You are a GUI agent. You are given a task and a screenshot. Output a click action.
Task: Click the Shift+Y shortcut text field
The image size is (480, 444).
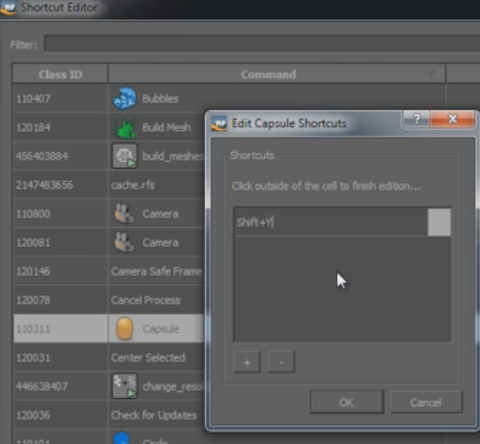(x=331, y=222)
